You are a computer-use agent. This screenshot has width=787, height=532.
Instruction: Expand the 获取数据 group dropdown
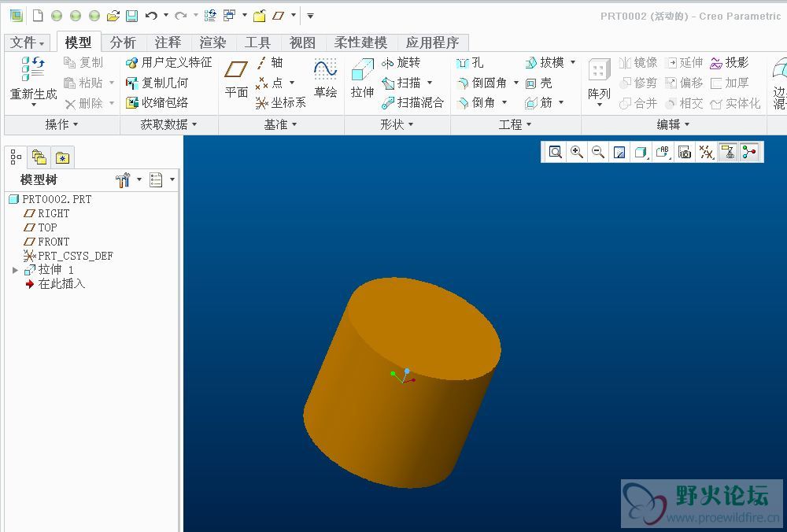coord(168,124)
